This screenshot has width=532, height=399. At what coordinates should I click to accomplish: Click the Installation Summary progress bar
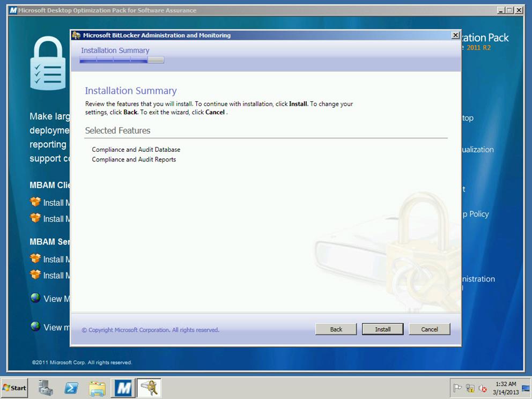pos(122,60)
